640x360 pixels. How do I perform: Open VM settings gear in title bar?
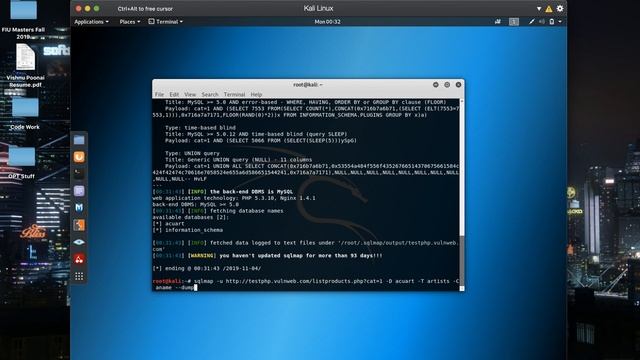coord(560,8)
